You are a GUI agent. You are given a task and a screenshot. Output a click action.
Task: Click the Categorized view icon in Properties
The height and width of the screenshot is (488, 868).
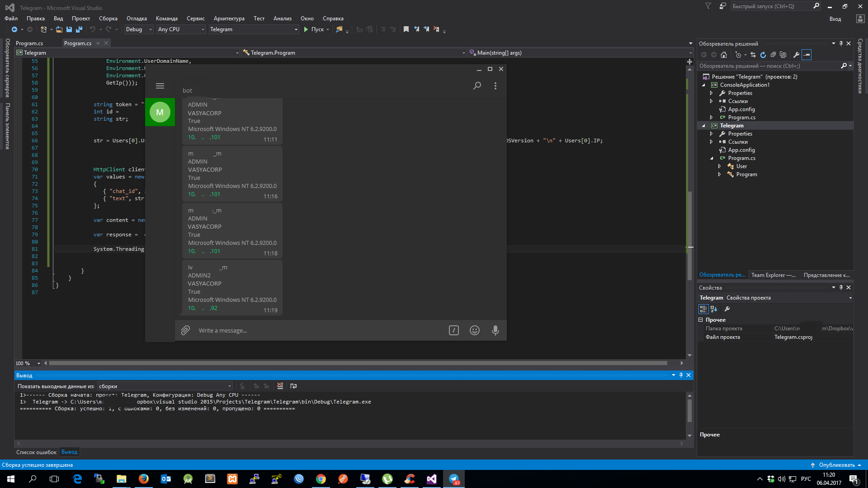click(703, 309)
